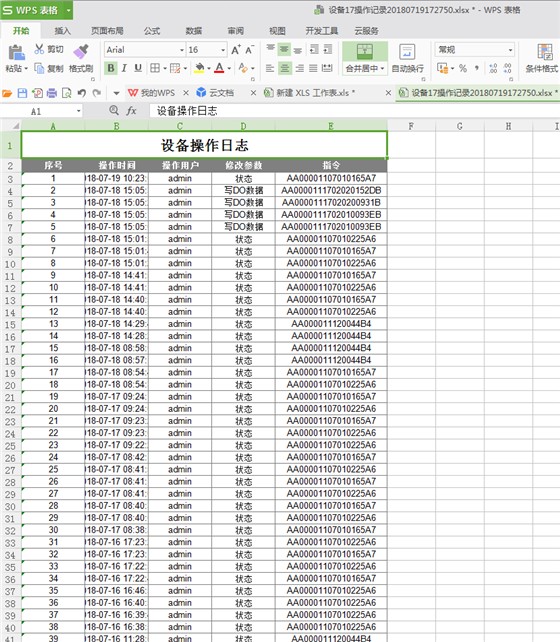The height and width of the screenshot is (642, 560).
Task: Expand the font size 16 dropdown
Action: [223, 50]
